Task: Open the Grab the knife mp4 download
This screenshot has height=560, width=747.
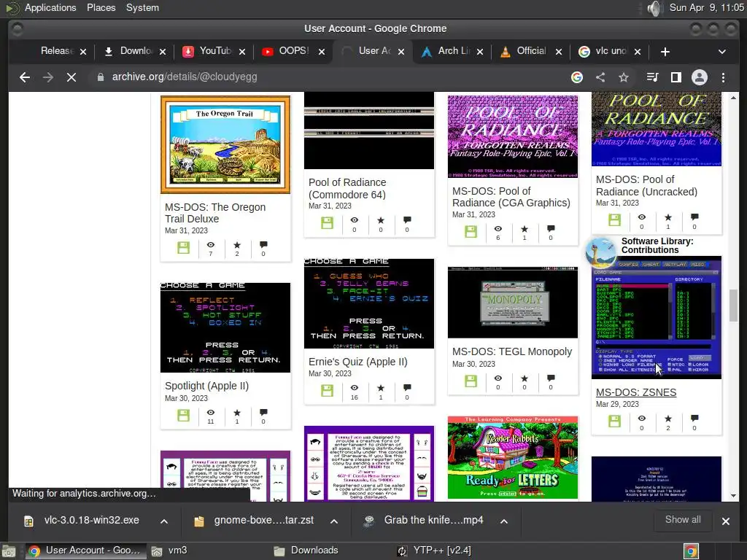Action: click(x=425, y=521)
